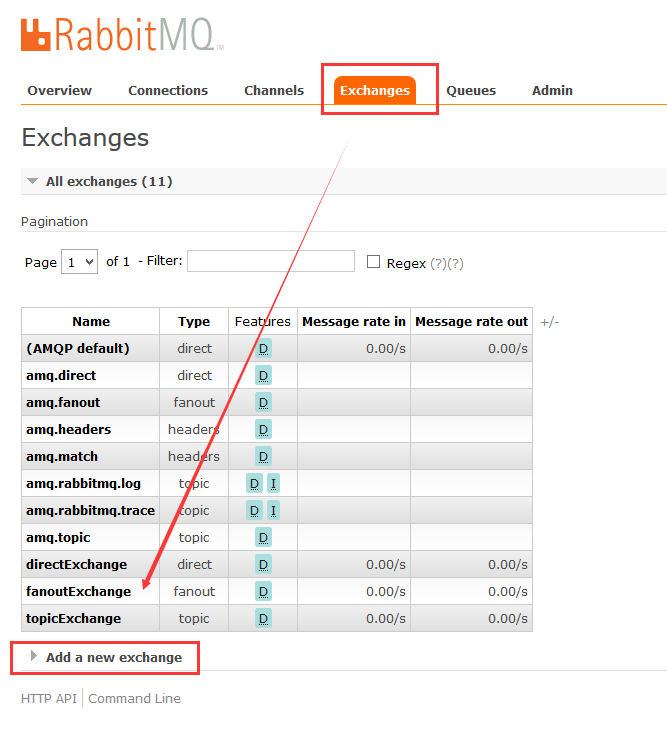Click the first (?) help link after Regex
This screenshot has height=731, width=667.
[438, 263]
